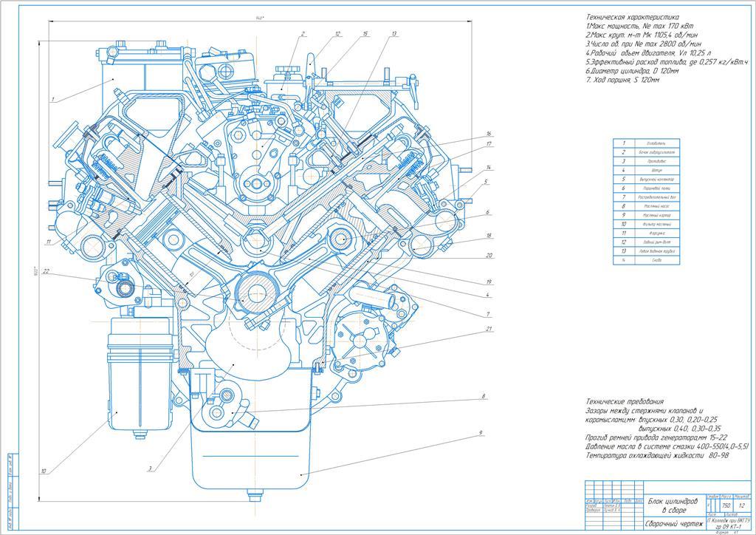756x535 pixels.
Task: Select the 'Поршневой палец' parts table row
Action: pyautogui.click(x=646, y=188)
